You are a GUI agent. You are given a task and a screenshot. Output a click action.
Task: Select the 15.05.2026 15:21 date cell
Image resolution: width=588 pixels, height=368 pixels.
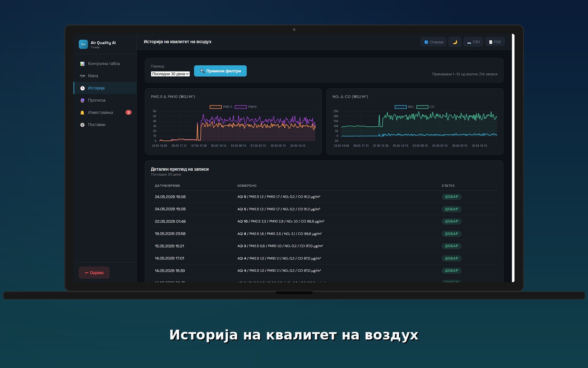click(169, 246)
